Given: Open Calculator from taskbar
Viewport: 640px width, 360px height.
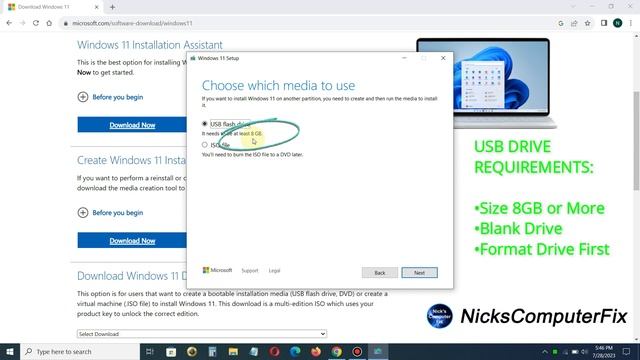Looking at the screenshot, I should pyautogui.click(x=212, y=351).
